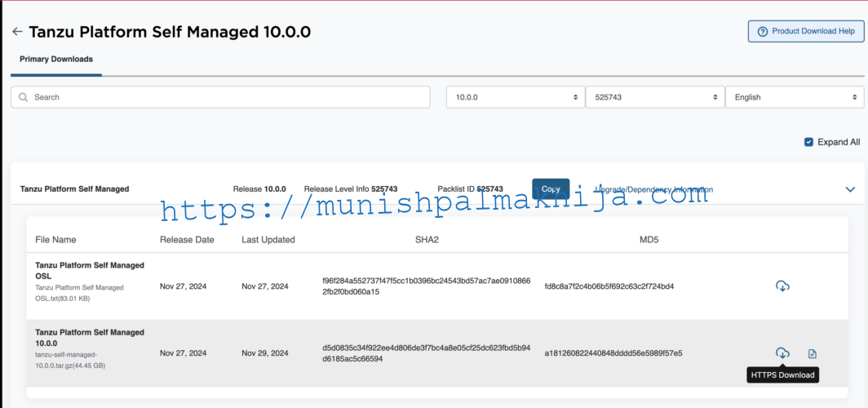Open the document icon in the 10.0.0 row
This screenshot has width=868, height=408.
click(812, 353)
